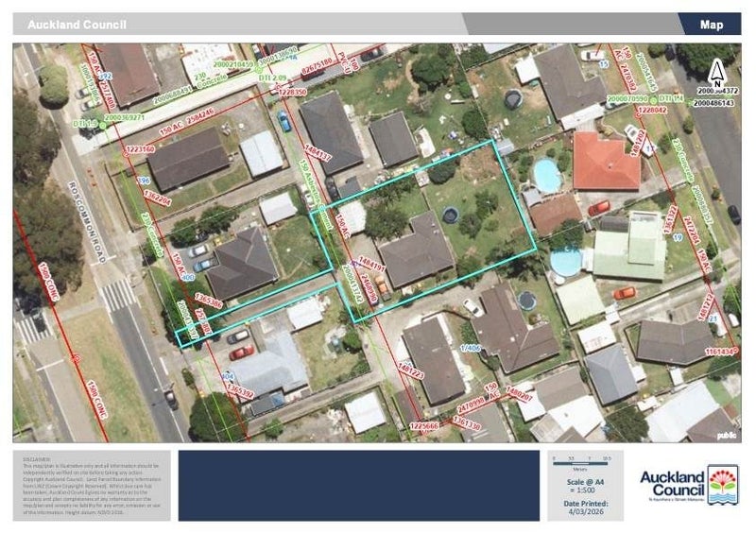Click the red label 1481223
Viewport: 756px width, 534px height.
pyautogui.click(x=411, y=372)
